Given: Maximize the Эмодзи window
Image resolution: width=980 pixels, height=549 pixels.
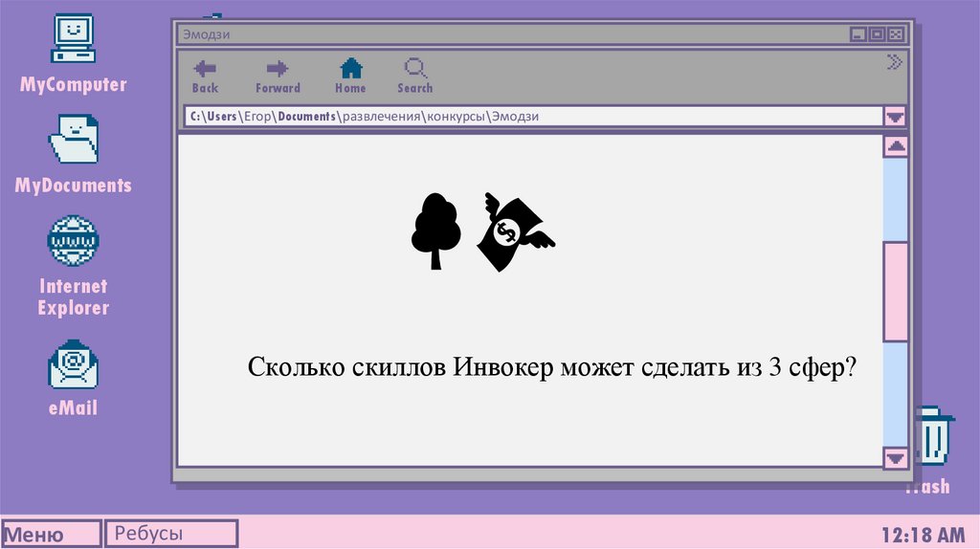Looking at the screenshot, I should [x=877, y=34].
